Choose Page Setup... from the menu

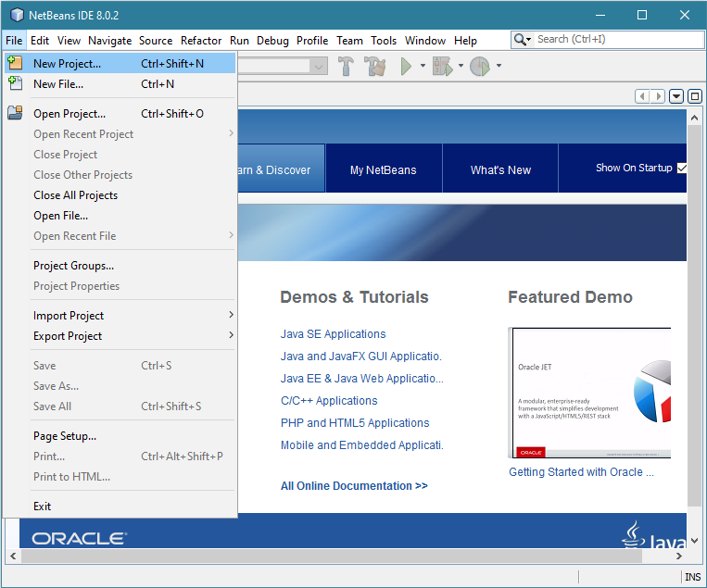pos(120,436)
